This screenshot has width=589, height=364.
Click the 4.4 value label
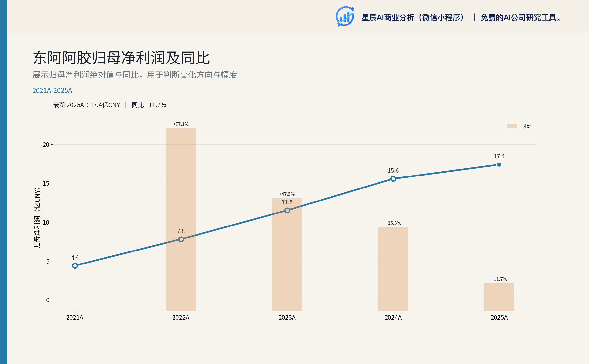(75, 258)
